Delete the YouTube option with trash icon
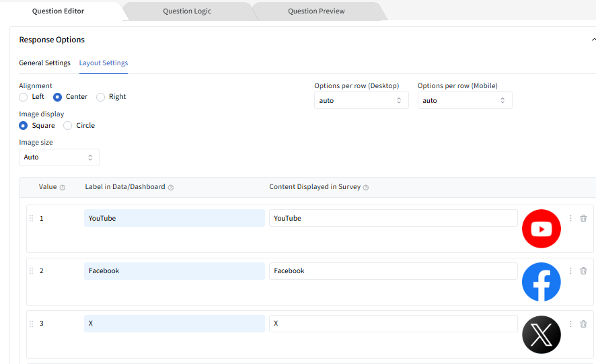 pyautogui.click(x=583, y=218)
